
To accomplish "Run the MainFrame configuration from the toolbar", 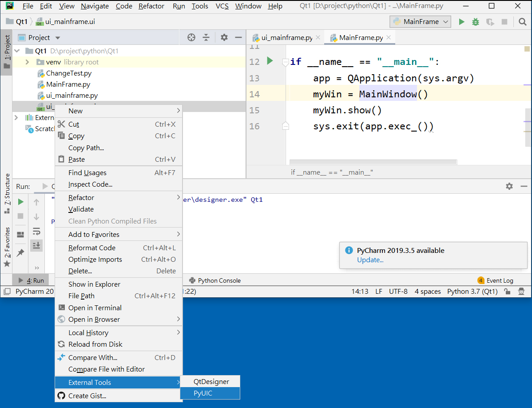I will [x=461, y=22].
